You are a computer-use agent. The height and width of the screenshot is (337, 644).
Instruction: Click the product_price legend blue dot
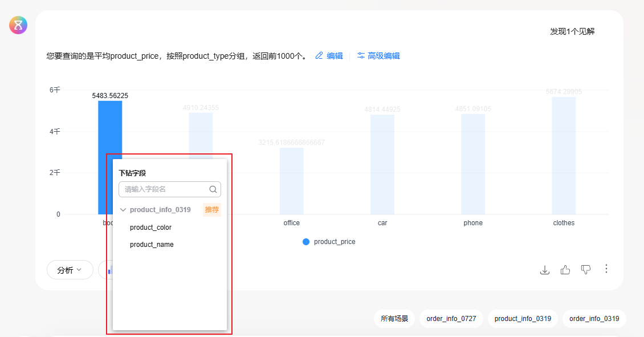pyautogui.click(x=306, y=242)
